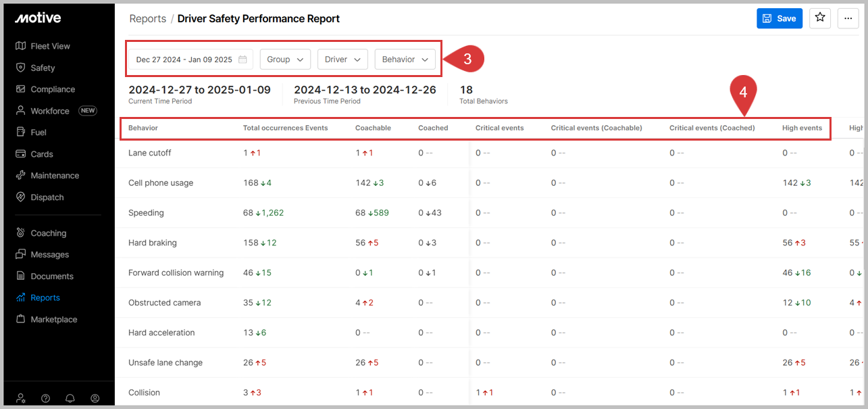This screenshot has width=868, height=409.
Task: Open the notifications bell icon
Action: (70, 398)
